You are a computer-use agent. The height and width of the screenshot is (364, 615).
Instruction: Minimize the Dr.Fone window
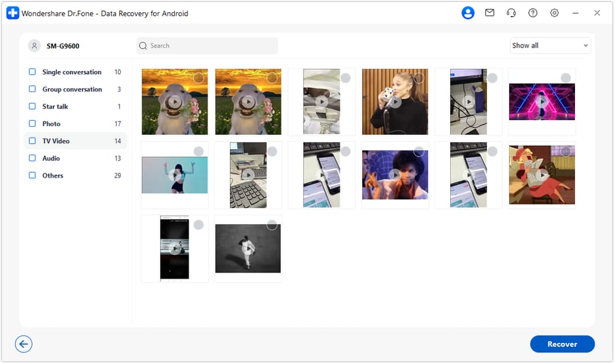click(576, 13)
